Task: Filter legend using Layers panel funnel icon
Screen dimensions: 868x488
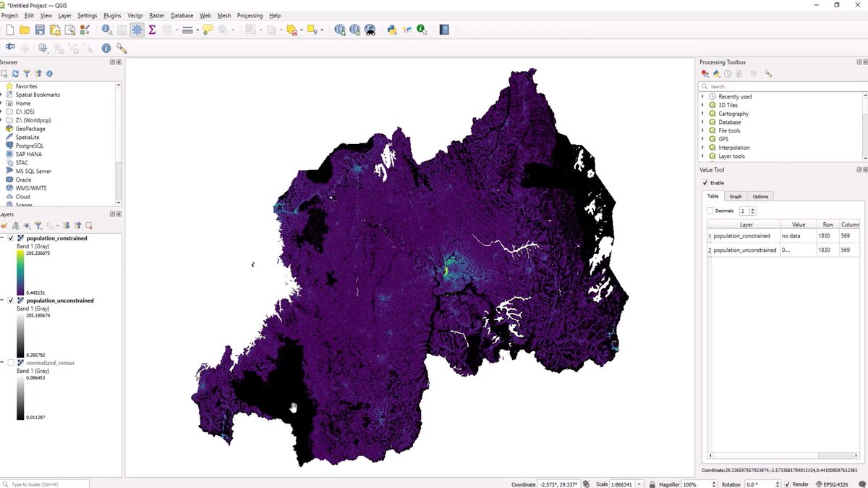Action: pyautogui.click(x=38, y=226)
